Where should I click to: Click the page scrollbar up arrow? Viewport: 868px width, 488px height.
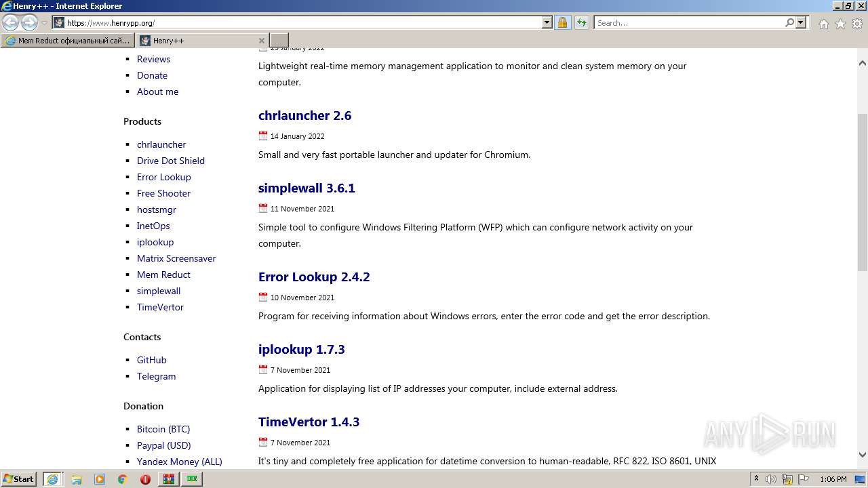click(862, 63)
